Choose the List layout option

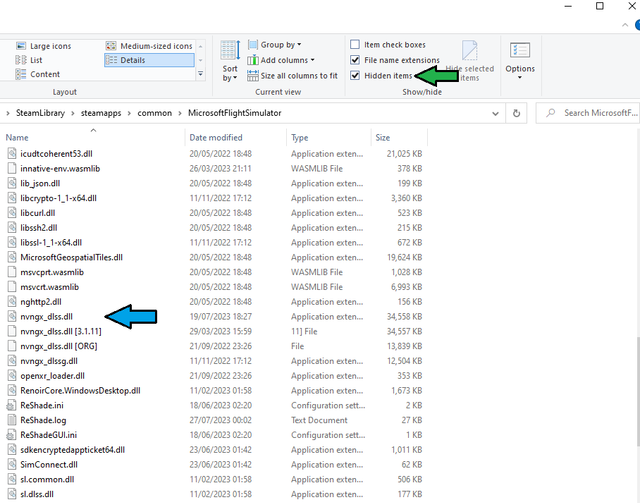(29, 60)
